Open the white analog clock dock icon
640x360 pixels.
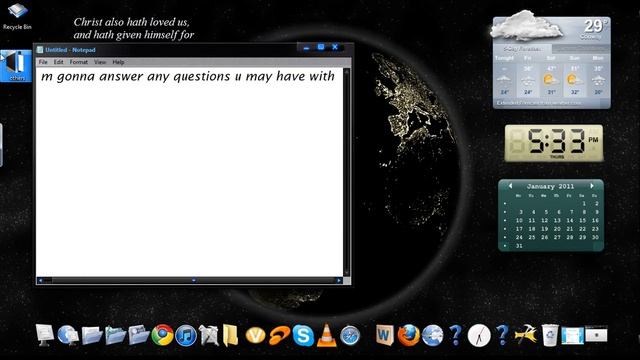pos(479,336)
